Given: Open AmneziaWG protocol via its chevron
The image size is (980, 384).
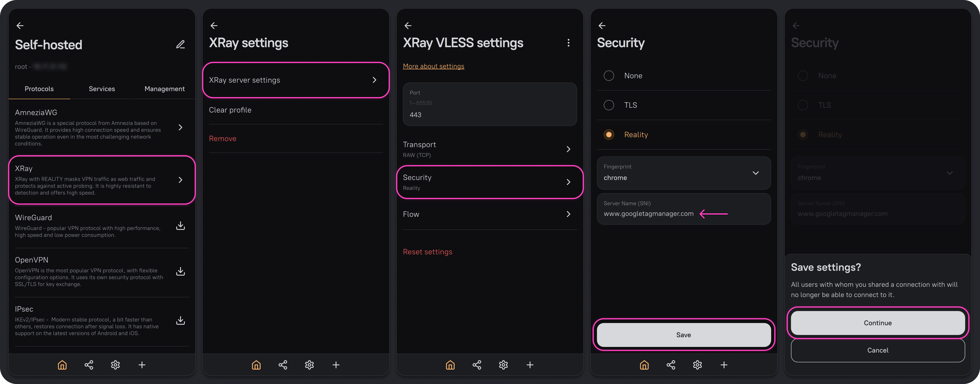Looking at the screenshot, I should [180, 127].
